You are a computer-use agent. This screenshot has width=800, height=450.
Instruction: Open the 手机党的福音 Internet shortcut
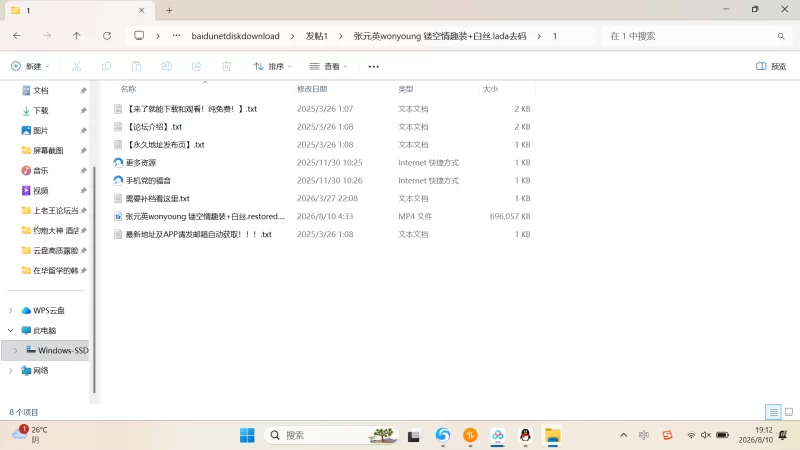tap(142, 181)
